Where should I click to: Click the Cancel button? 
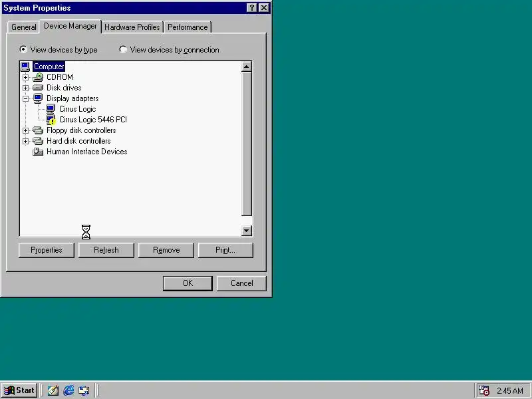[241, 283]
